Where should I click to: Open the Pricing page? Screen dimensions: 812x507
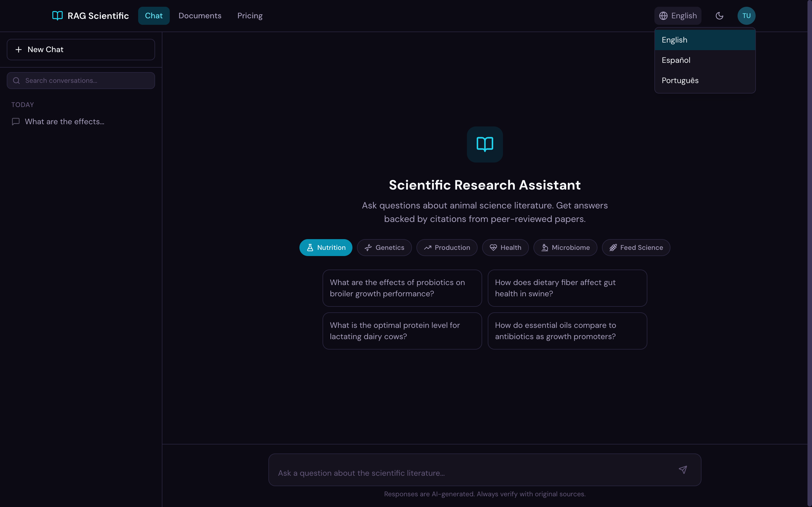250,15
